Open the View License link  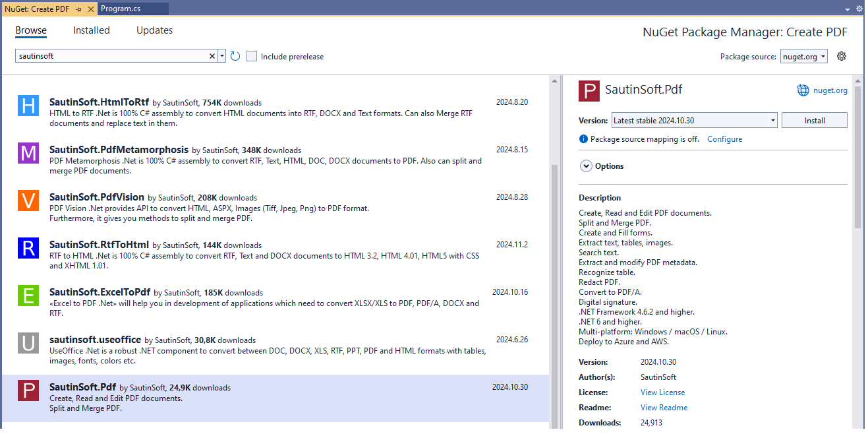point(662,392)
